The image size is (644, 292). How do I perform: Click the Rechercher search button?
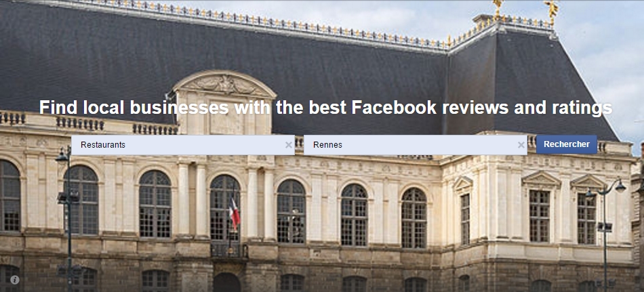pyautogui.click(x=566, y=144)
